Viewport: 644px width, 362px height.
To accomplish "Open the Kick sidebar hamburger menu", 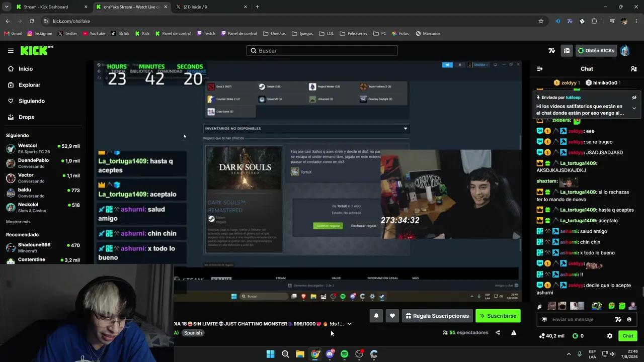I will (11, 51).
